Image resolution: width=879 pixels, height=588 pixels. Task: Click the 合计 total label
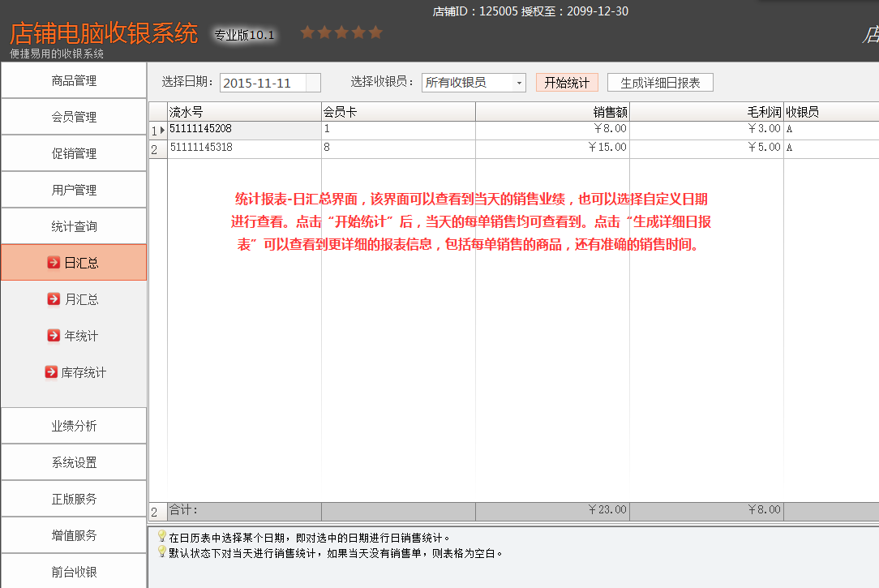pyautogui.click(x=183, y=509)
